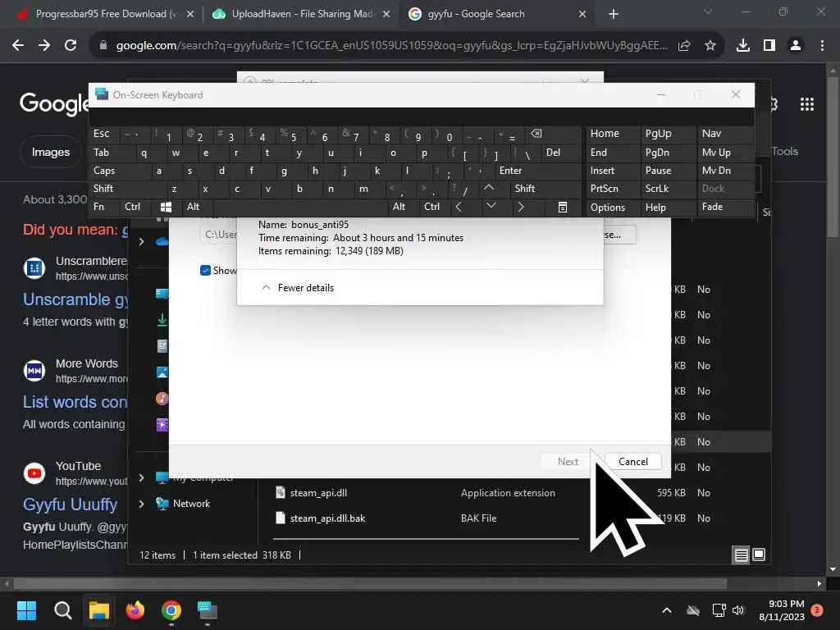Open Gyyfu Uuuffy YouTube result
This screenshot has height=630, width=840.
pyautogui.click(x=70, y=504)
